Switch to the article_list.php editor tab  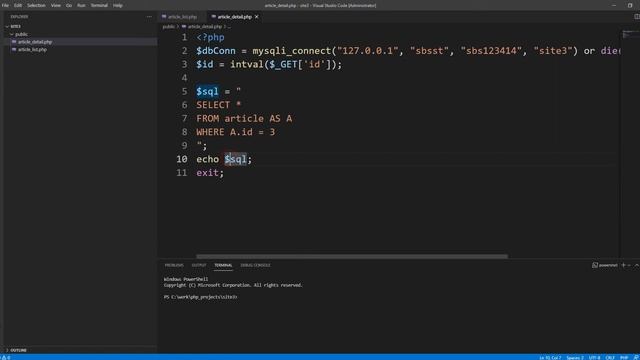click(182, 17)
